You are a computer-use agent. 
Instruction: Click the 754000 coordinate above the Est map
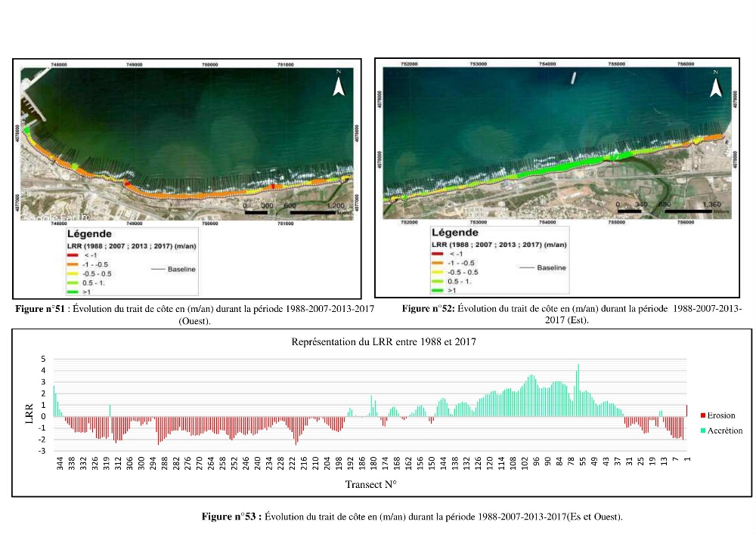(547, 64)
